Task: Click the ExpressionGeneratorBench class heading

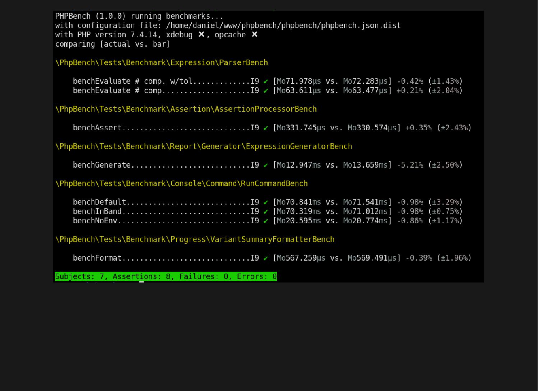Action: click(x=204, y=146)
